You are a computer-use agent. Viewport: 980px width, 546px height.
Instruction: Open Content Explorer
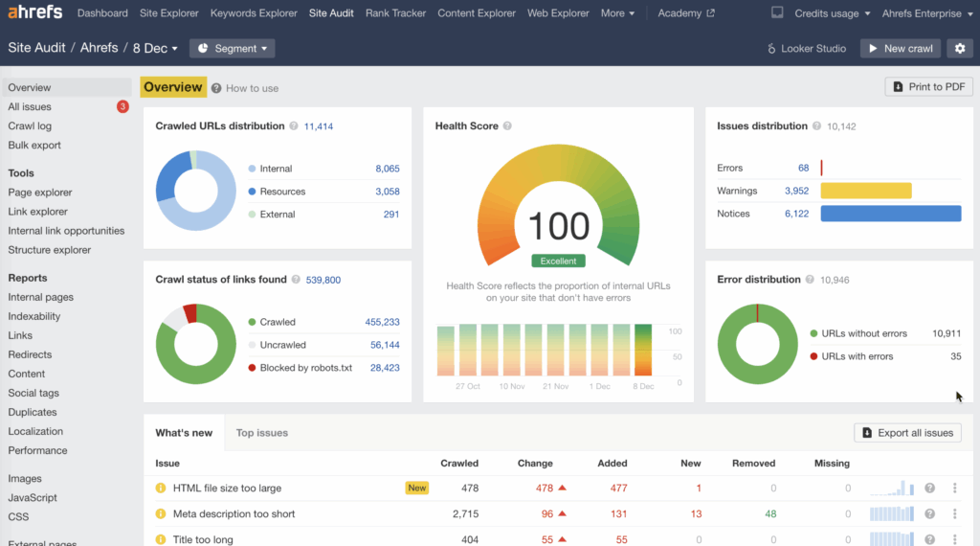tap(477, 12)
